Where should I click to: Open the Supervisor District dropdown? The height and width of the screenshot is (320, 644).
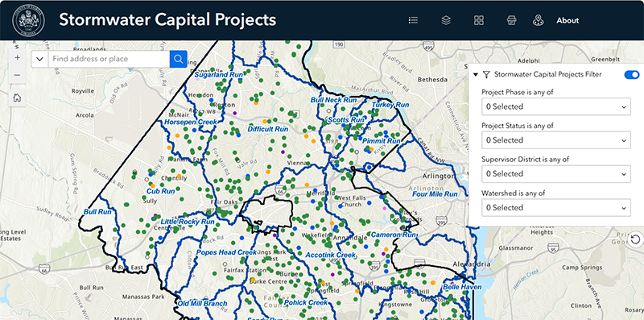click(x=556, y=174)
